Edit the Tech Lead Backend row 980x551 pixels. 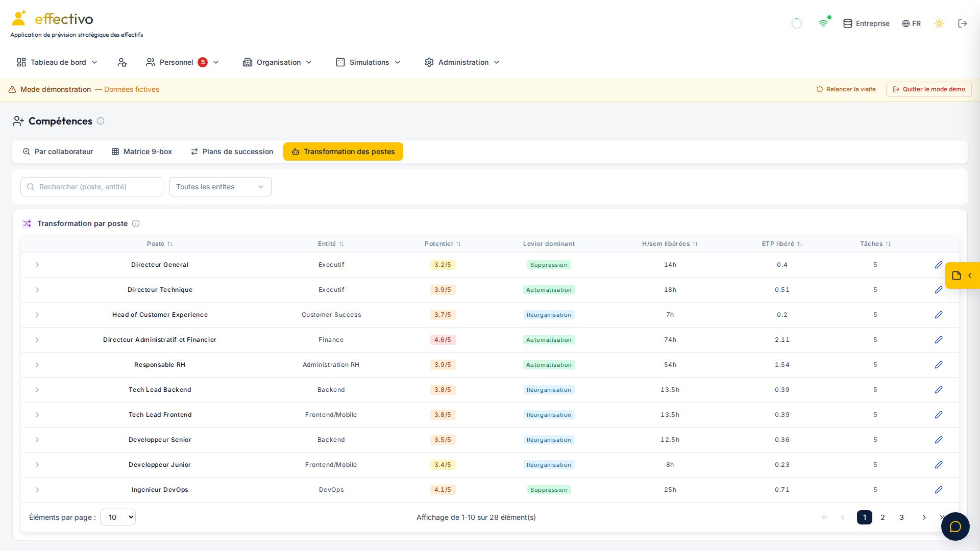point(938,390)
